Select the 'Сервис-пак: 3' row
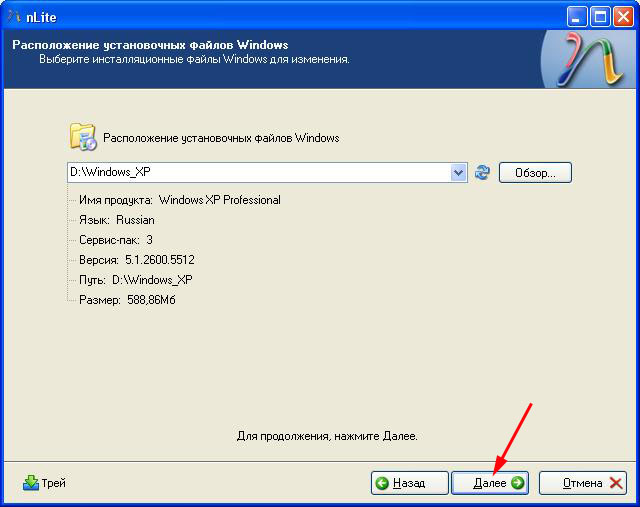640x507 pixels. coord(116,240)
